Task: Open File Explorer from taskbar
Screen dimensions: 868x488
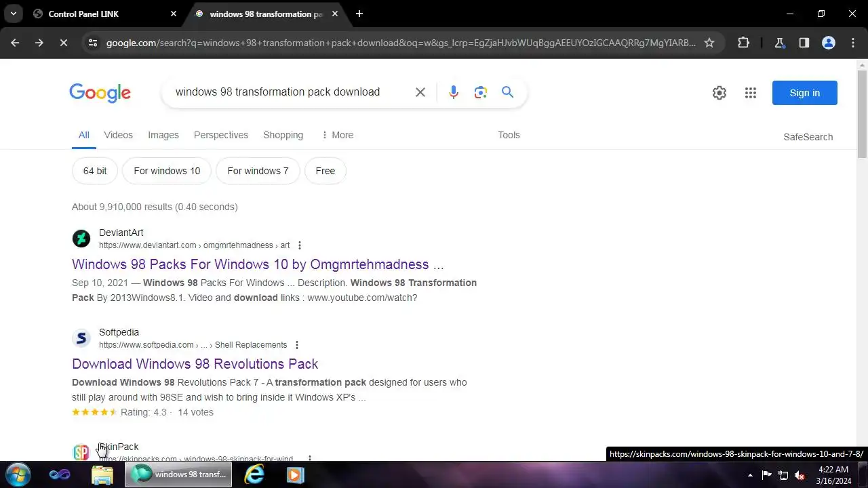Action: pyautogui.click(x=102, y=474)
